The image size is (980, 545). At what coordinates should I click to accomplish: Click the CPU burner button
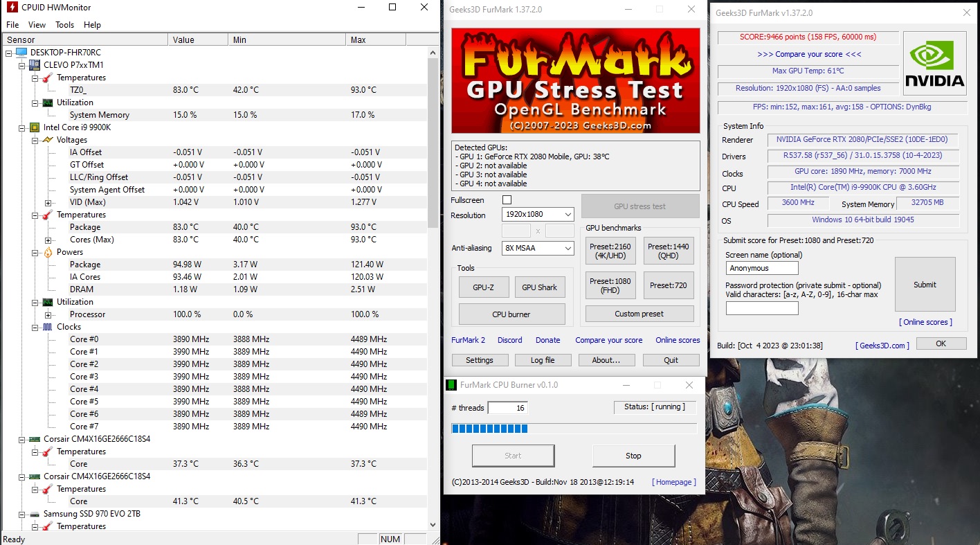pyautogui.click(x=511, y=314)
